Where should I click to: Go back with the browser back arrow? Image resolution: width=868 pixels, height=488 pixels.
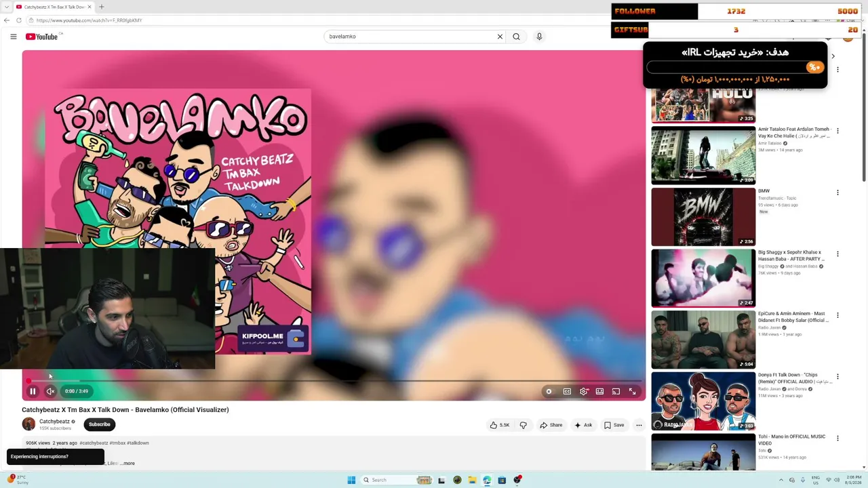pyautogui.click(x=7, y=20)
